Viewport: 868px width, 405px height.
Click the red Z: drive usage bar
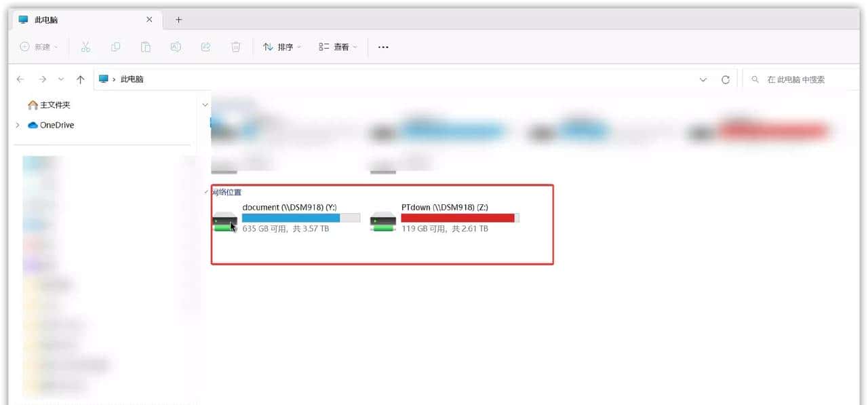click(x=460, y=218)
